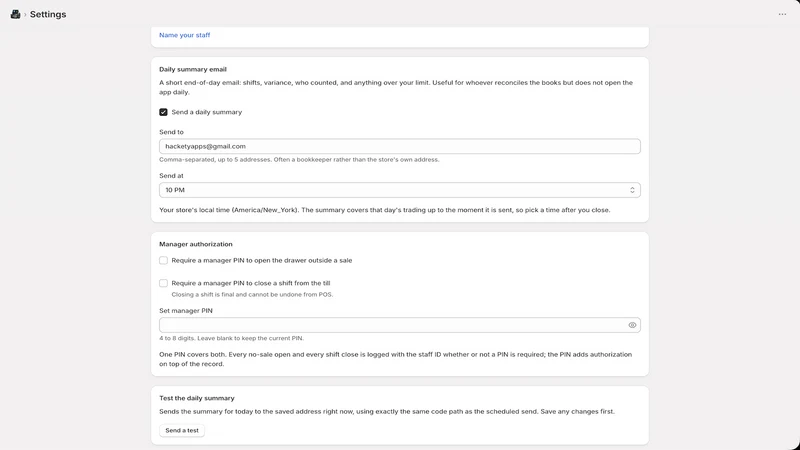Click the app icon beside Settings
Screen dimensions: 800x450
coord(15,14)
